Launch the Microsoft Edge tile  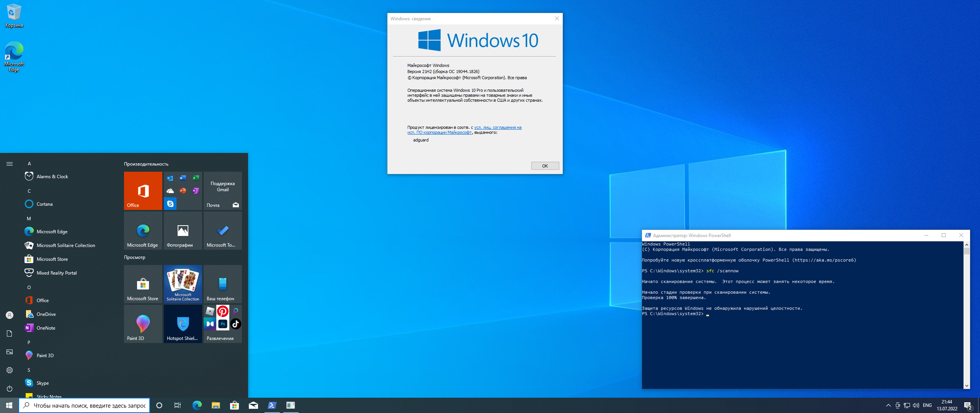click(x=143, y=231)
